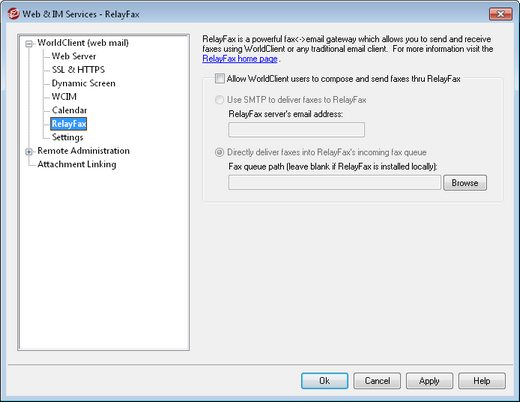Expand the Remote Administration tree node
Image resolution: width=520 pixels, height=402 pixels.
point(29,152)
